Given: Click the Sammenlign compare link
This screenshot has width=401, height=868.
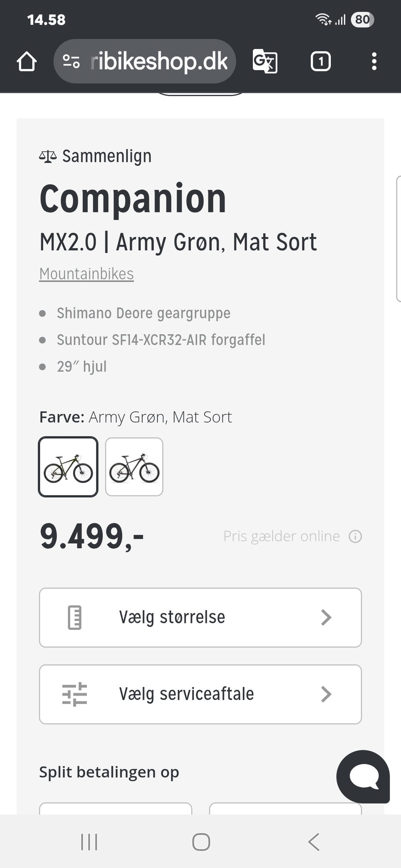Looking at the screenshot, I should pos(107,156).
